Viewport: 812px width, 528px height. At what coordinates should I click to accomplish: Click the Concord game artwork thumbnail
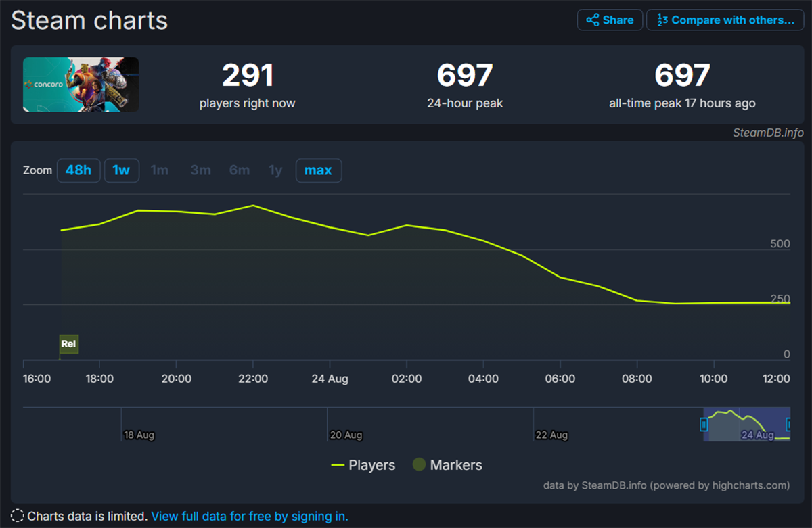pyautogui.click(x=81, y=85)
